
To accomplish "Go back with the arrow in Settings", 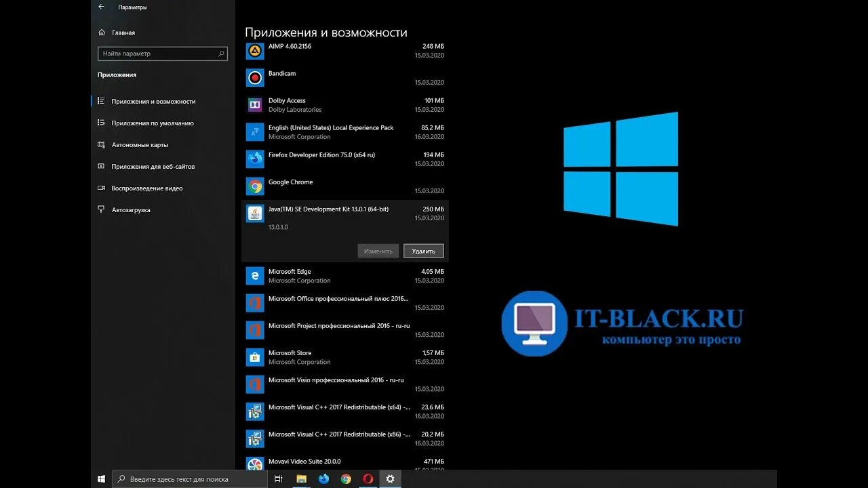I will (x=101, y=7).
